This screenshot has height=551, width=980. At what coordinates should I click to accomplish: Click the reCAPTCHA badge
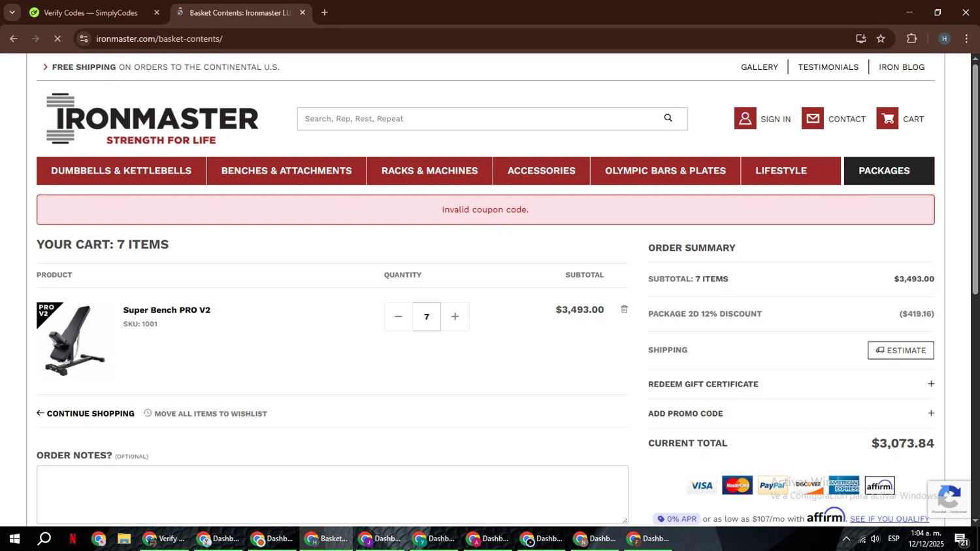949,499
